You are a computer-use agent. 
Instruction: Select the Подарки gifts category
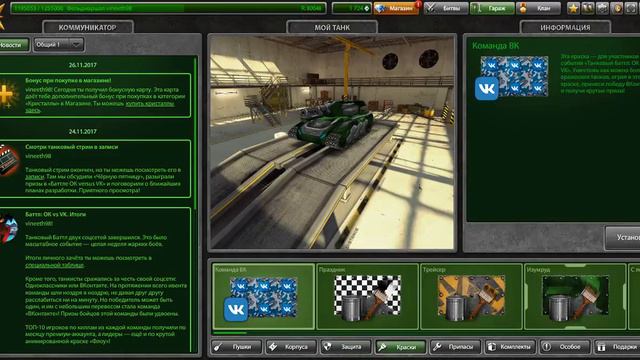(x=617, y=347)
